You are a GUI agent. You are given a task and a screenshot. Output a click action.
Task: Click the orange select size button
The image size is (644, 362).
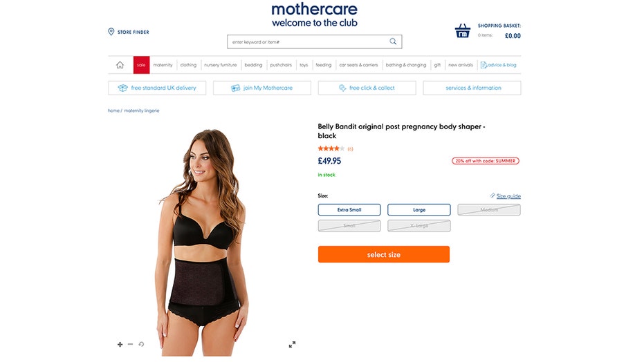coord(384,254)
